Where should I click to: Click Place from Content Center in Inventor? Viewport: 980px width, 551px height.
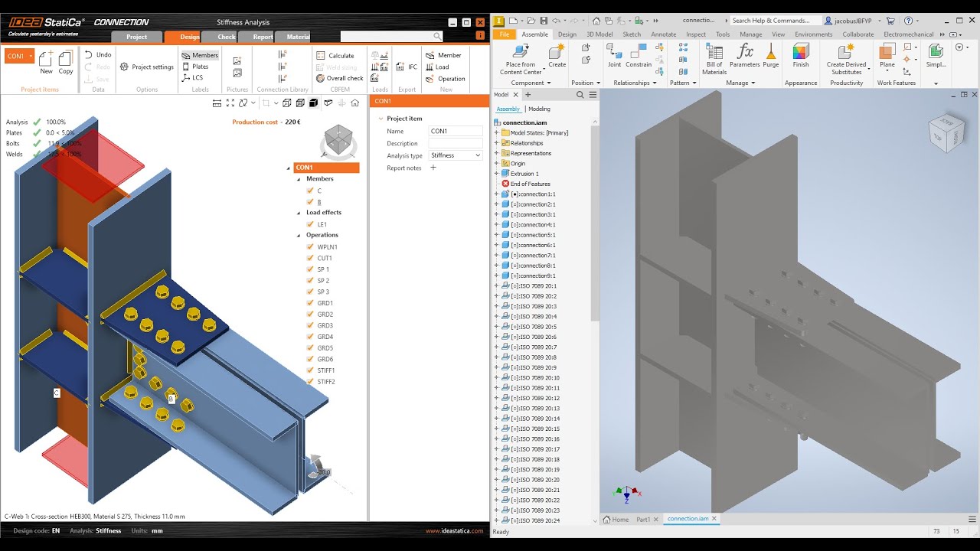521,59
